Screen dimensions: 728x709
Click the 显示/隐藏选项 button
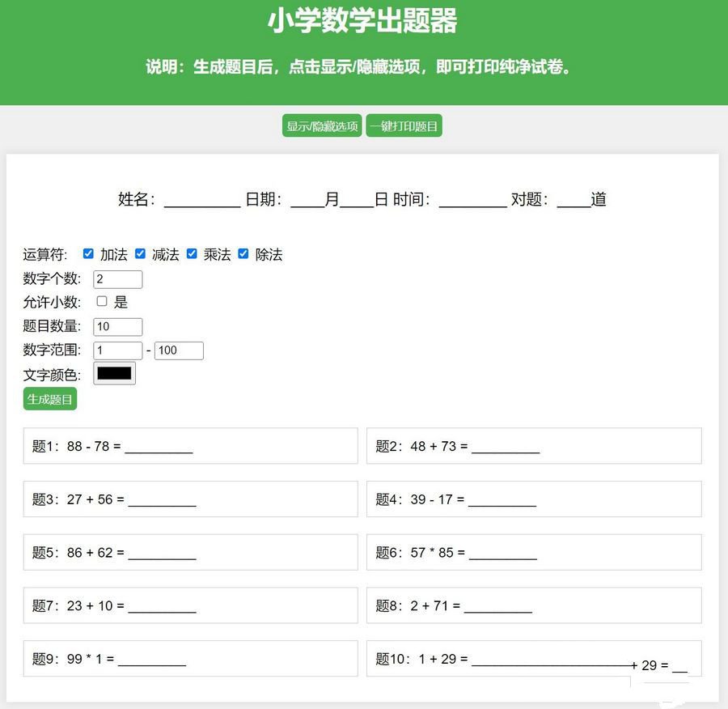321,125
